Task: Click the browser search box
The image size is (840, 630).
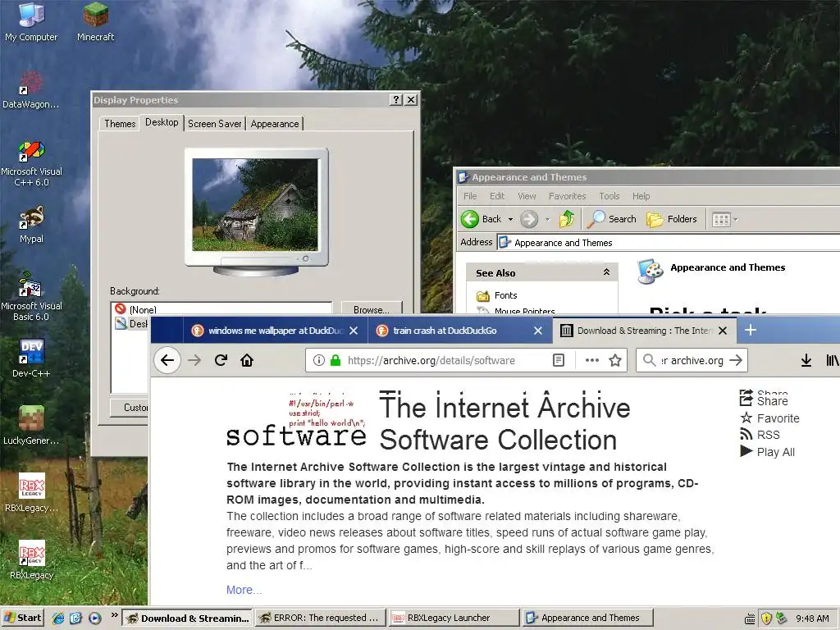Action: (692, 360)
